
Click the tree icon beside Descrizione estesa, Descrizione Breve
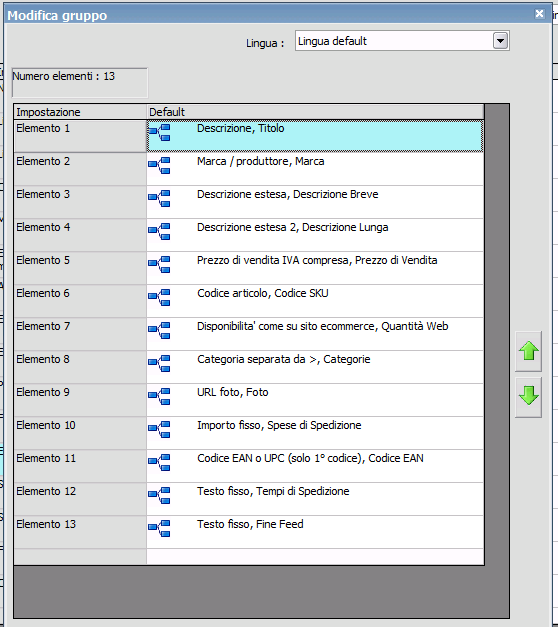coord(159,198)
